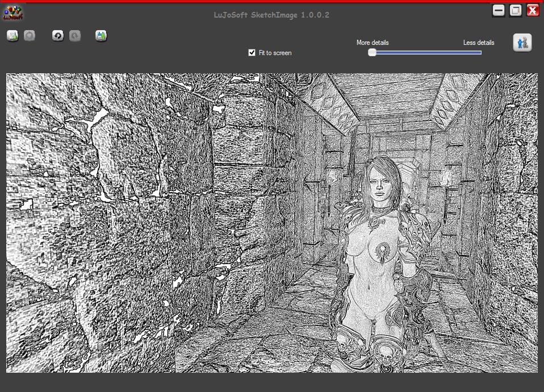Click the LuJoSoft SketchImage 1.0.0.2 title text

271,15
